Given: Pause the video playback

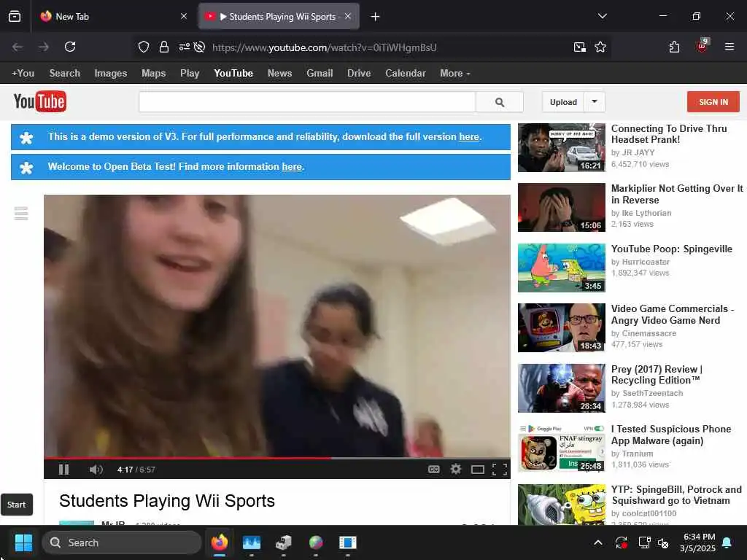Looking at the screenshot, I should point(64,470).
